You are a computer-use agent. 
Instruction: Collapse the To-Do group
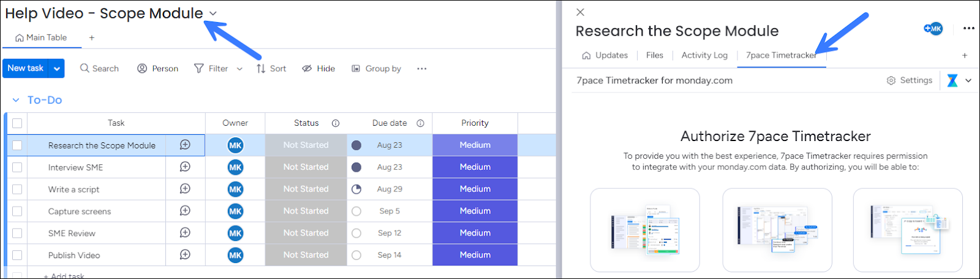pyautogui.click(x=16, y=100)
